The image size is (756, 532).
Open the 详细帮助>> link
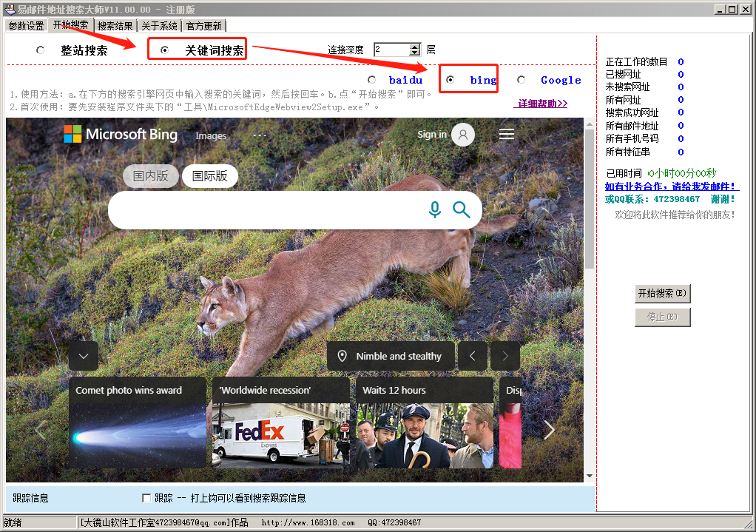(x=541, y=104)
